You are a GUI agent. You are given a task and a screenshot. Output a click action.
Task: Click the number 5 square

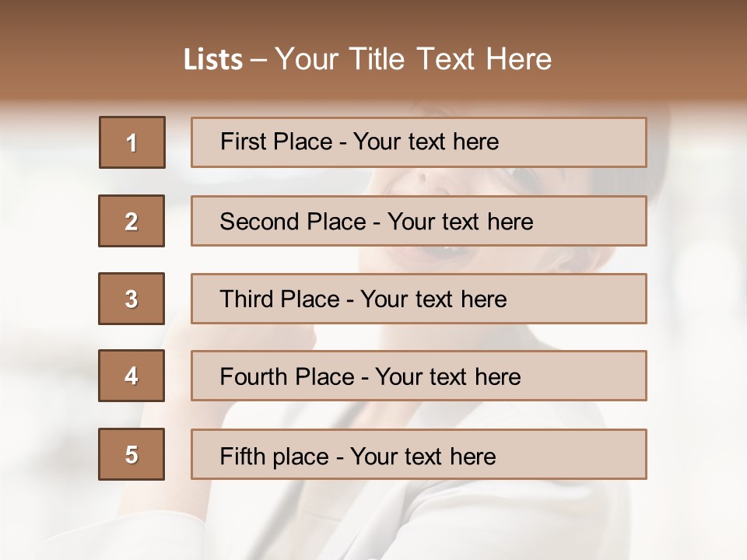pyautogui.click(x=132, y=454)
